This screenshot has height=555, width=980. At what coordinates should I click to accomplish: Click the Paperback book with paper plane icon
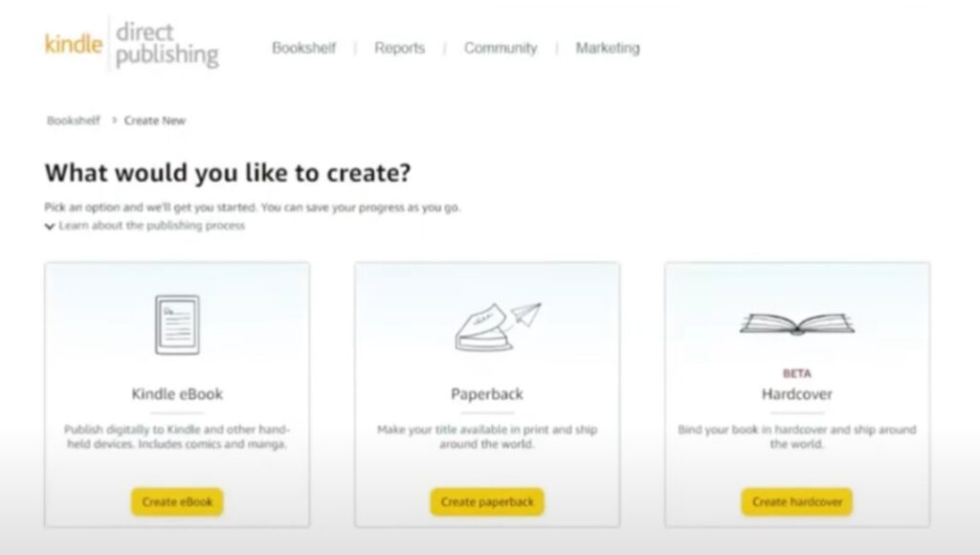tap(498, 327)
